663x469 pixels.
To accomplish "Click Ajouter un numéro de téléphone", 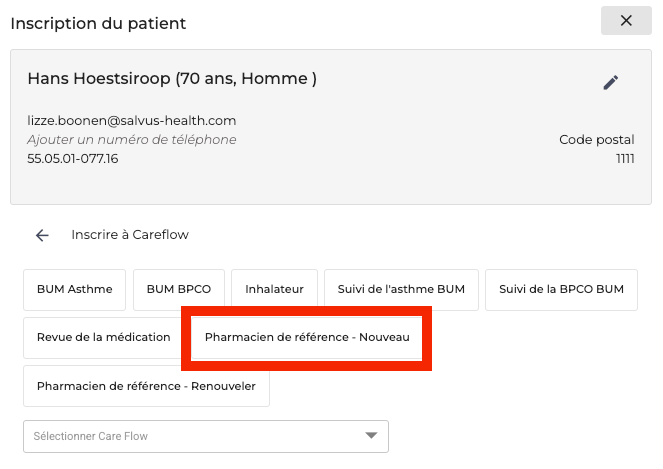I will click(x=132, y=140).
